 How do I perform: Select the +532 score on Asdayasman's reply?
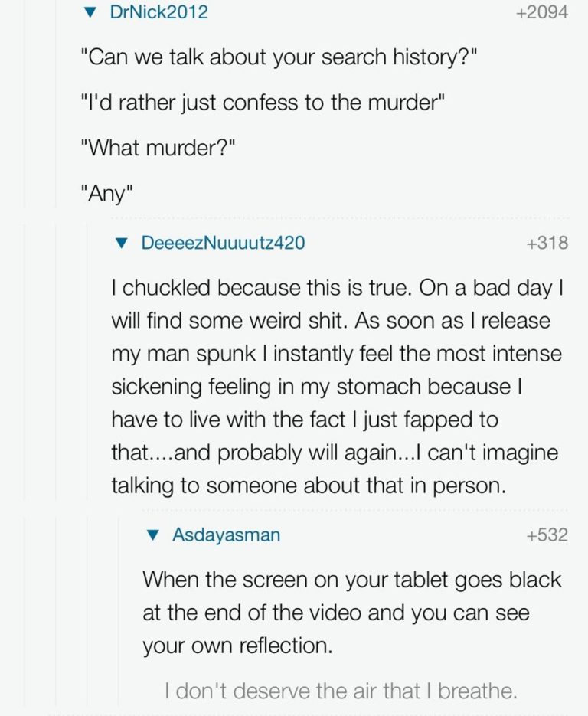coord(547,535)
